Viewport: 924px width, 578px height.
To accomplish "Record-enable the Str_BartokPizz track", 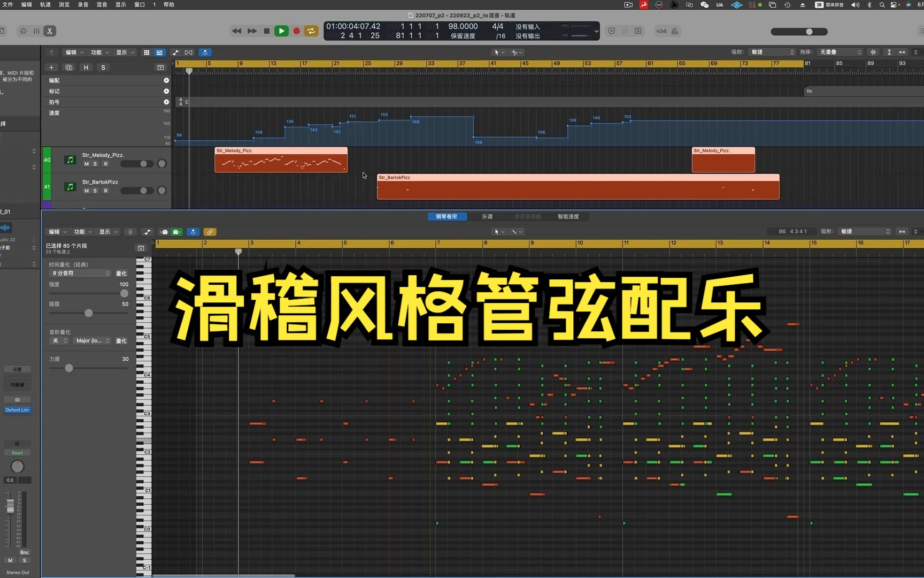I will [x=106, y=191].
